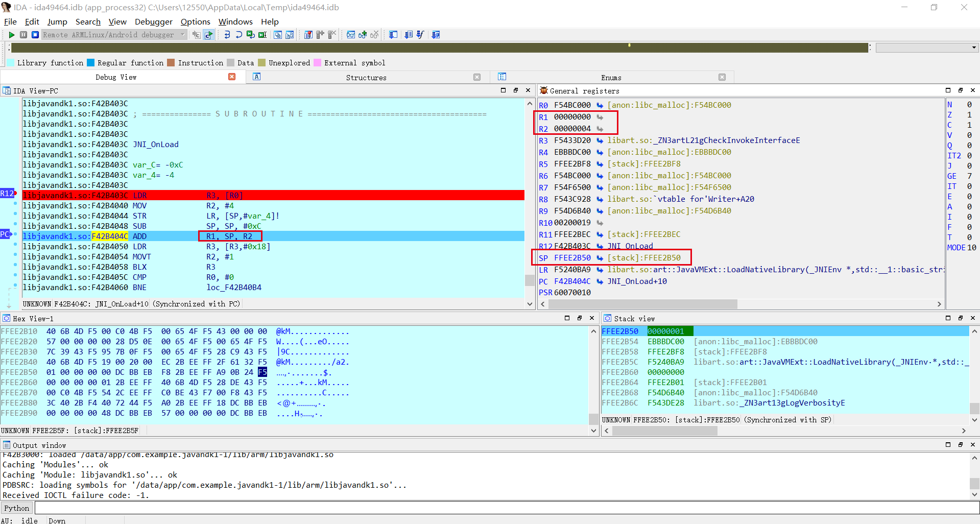Toggle breakpoint dot at F42B4048 SUB line
Screen dimensions: 980x524
point(15,224)
